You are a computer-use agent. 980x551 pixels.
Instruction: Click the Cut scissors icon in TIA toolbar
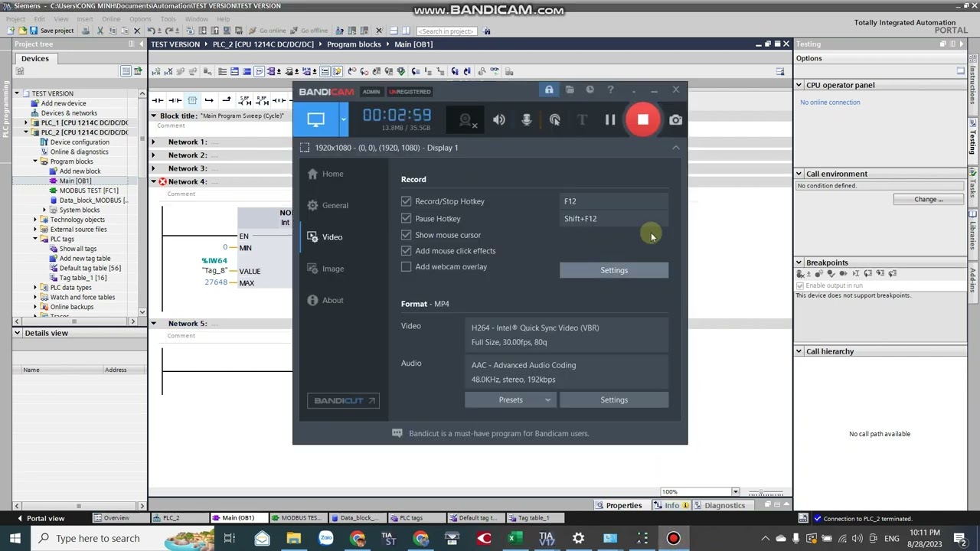coord(100,31)
